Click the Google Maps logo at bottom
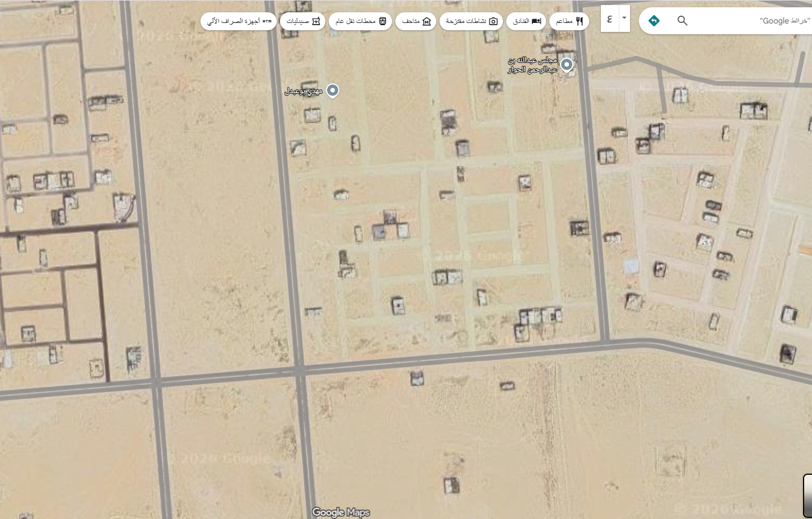This screenshot has height=519, width=812. pyautogui.click(x=340, y=512)
